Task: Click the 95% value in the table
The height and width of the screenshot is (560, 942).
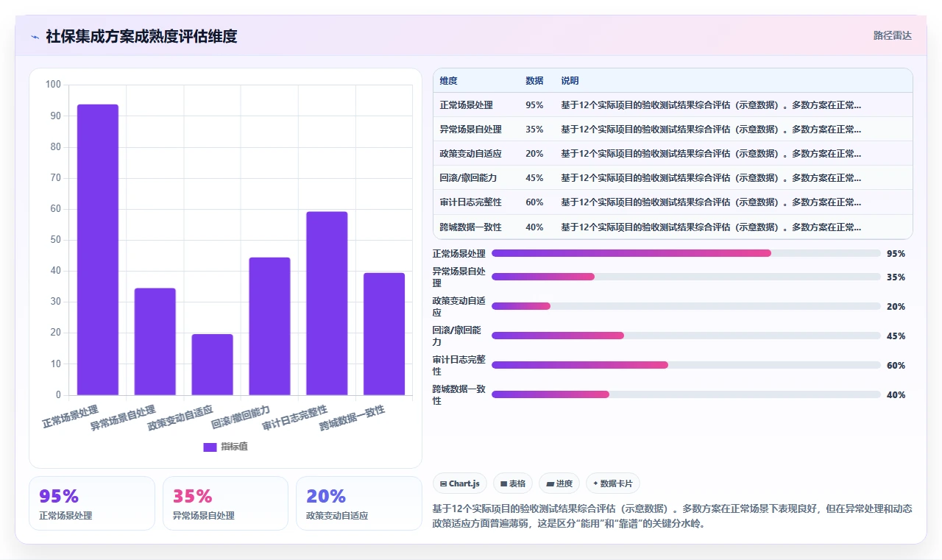Action: coord(534,105)
